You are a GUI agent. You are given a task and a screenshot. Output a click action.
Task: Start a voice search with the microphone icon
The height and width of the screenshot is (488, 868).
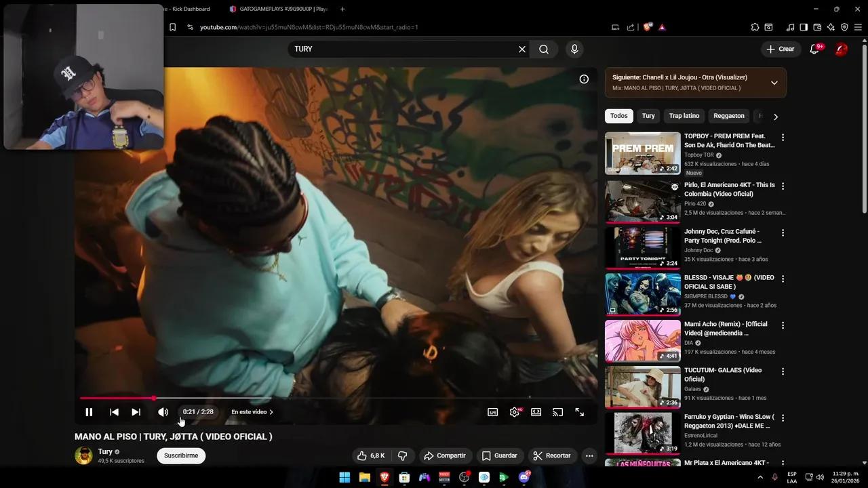click(x=574, y=49)
